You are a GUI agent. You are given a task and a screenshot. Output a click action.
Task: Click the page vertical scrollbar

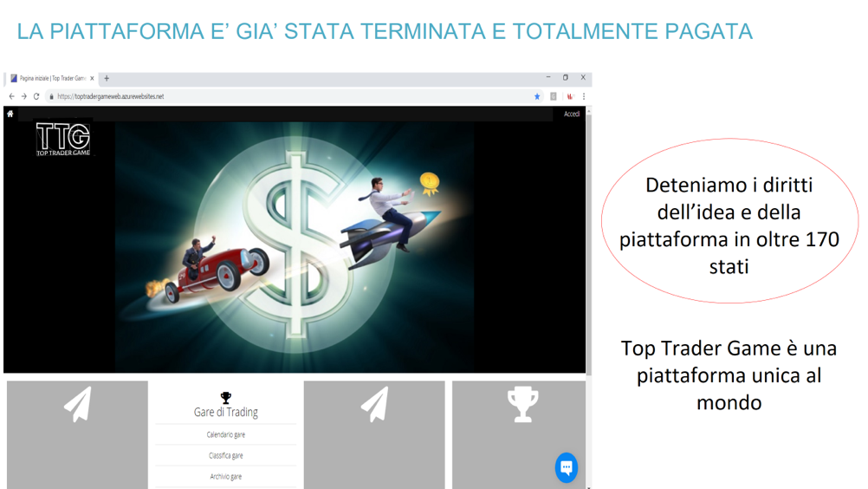point(588,244)
